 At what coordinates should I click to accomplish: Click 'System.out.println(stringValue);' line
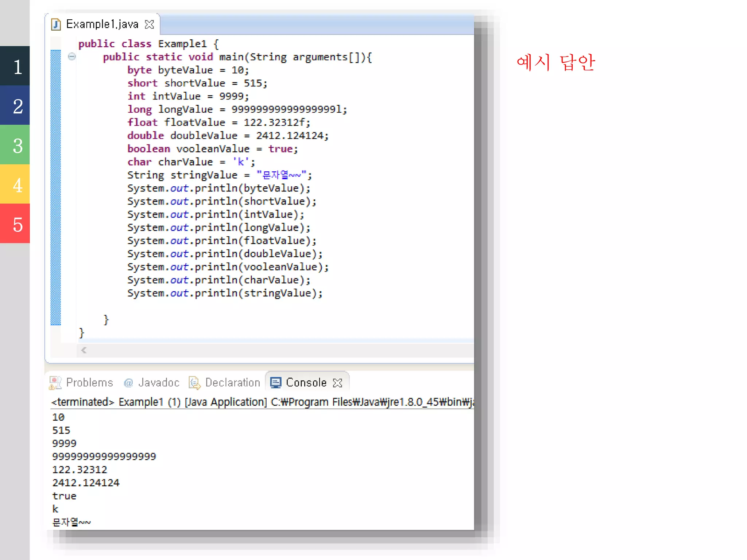coord(225,293)
